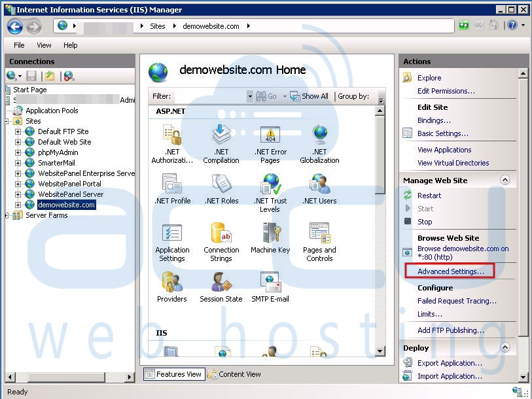Switch to Content View tab
This screenshot has height=399, width=532.
(234, 374)
